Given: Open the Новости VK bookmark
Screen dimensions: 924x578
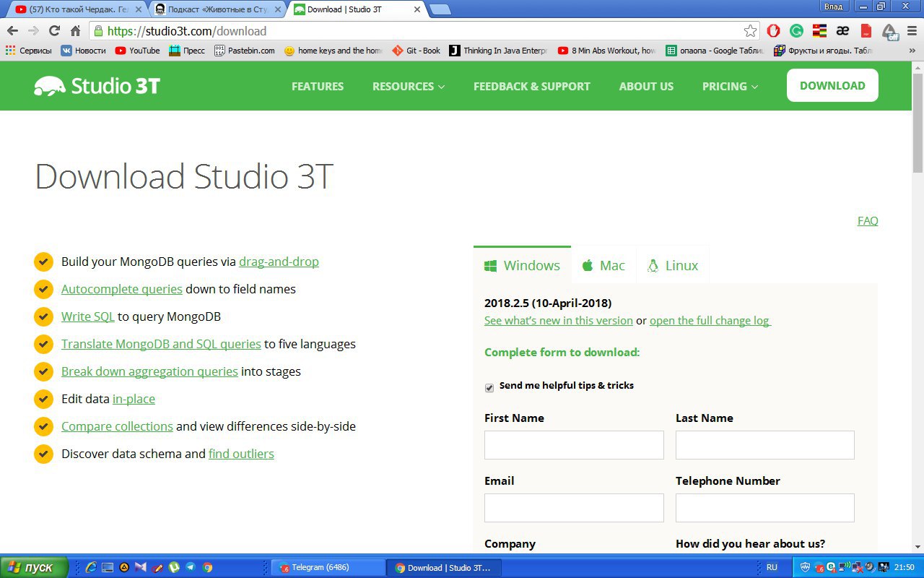Looking at the screenshot, I should [x=83, y=51].
